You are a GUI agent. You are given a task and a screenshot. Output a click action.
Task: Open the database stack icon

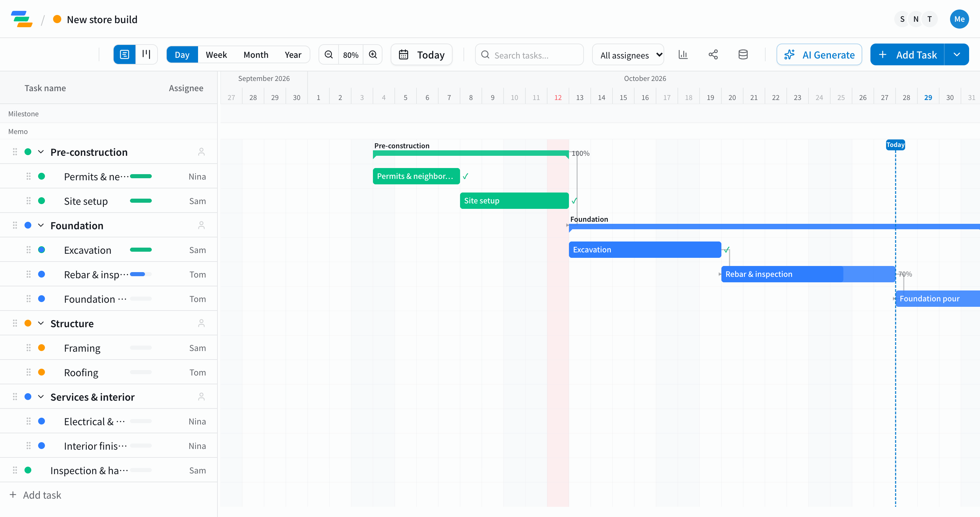tap(743, 55)
